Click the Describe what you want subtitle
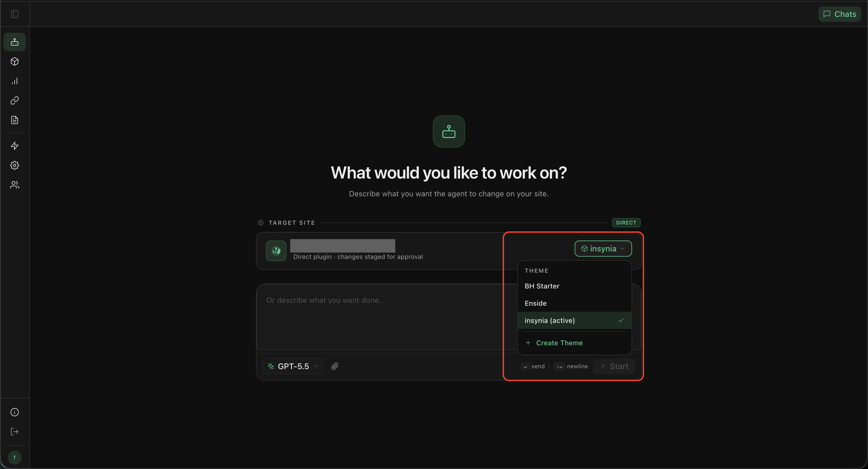This screenshot has width=868, height=469. [449, 194]
